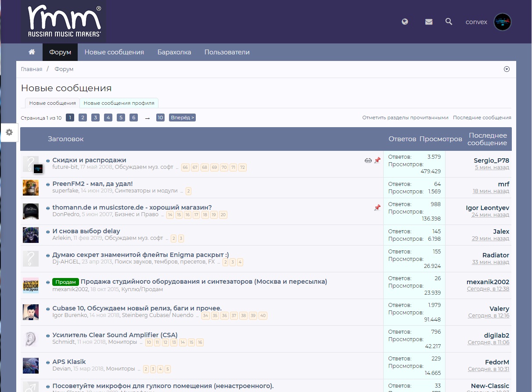The height and width of the screenshot is (392, 532).
Task: Open the settings gear on left edge
Action: pos(9,132)
